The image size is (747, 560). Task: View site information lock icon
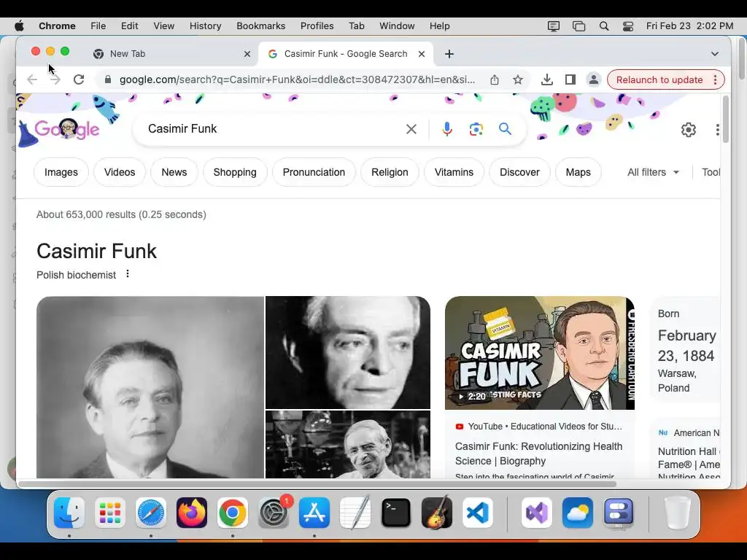click(x=108, y=79)
